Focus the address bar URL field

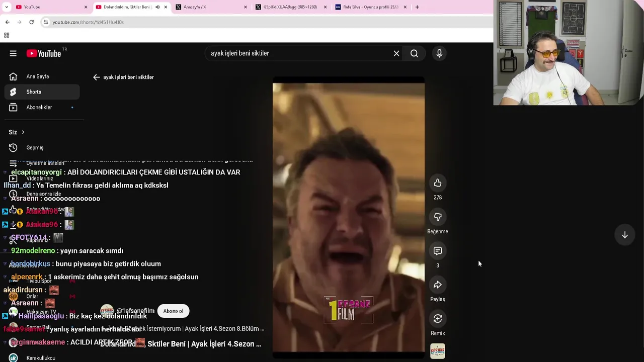267,22
